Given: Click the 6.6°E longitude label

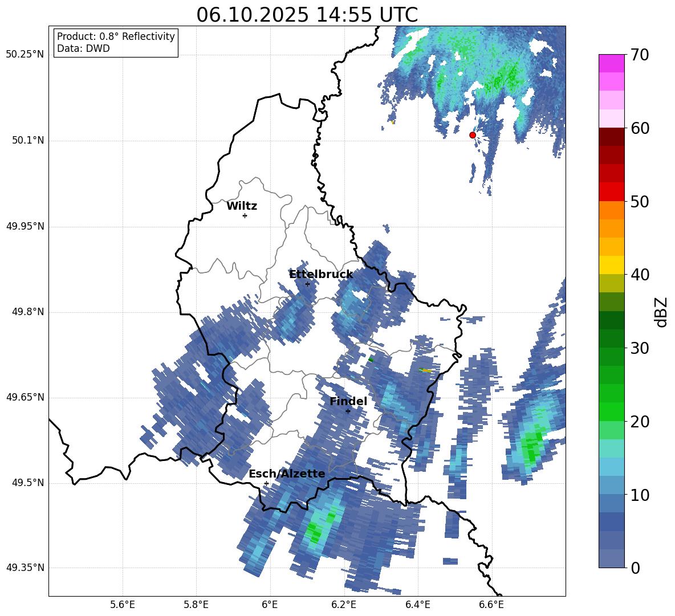Looking at the screenshot, I should (x=491, y=605).
